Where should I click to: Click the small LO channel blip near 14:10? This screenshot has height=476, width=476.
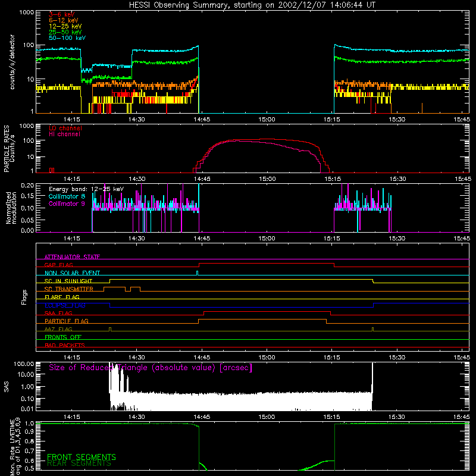(x=52, y=170)
